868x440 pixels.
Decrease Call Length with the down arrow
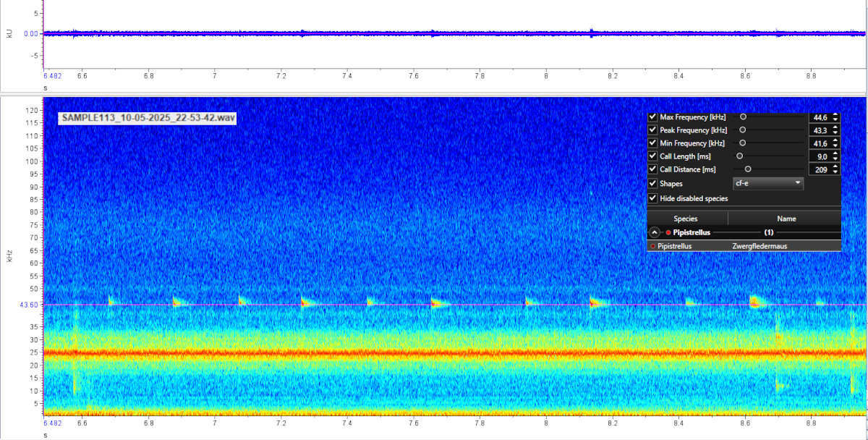(x=835, y=159)
